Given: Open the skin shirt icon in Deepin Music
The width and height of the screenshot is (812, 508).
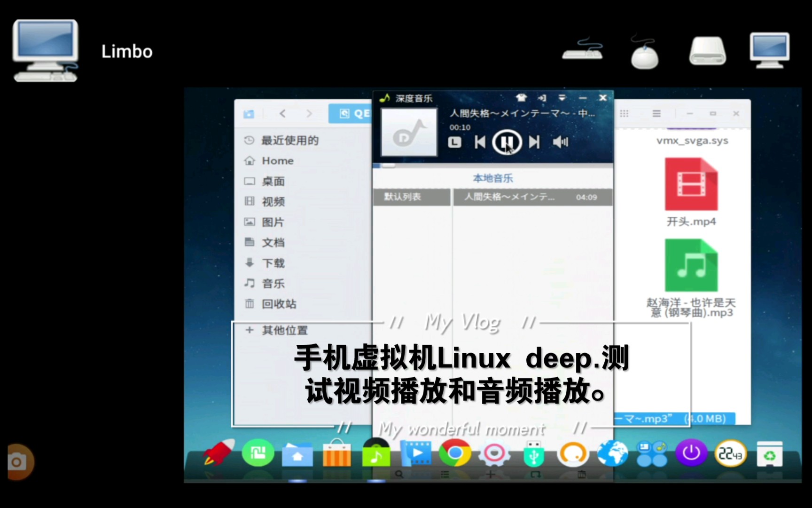Looking at the screenshot, I should (x=521, y=98).
